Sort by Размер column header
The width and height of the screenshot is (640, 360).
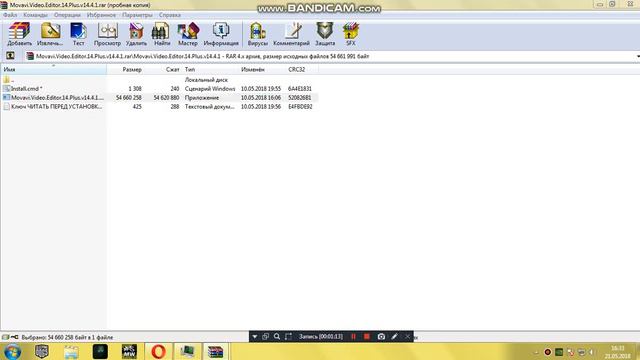tap(125, 69)
